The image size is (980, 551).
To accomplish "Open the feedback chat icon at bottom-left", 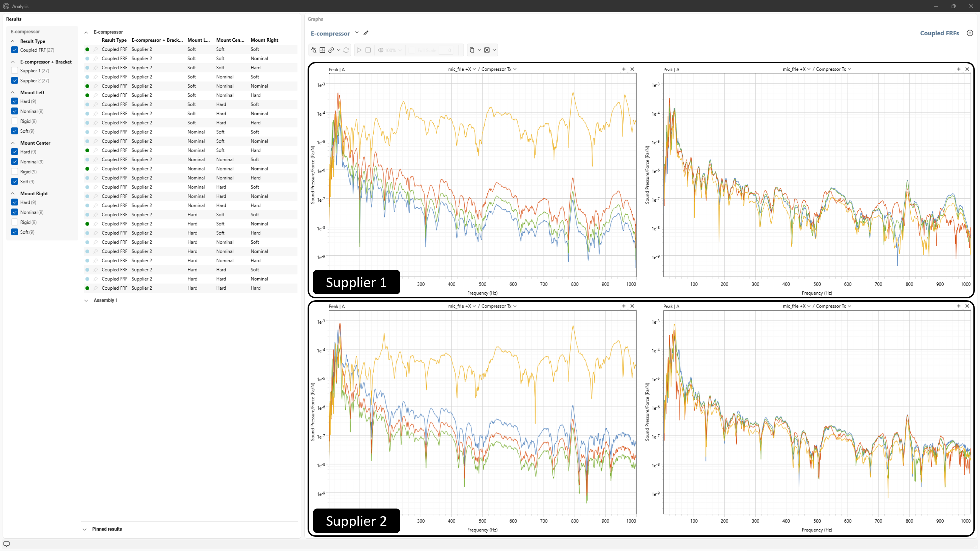I will coord(7,544).
